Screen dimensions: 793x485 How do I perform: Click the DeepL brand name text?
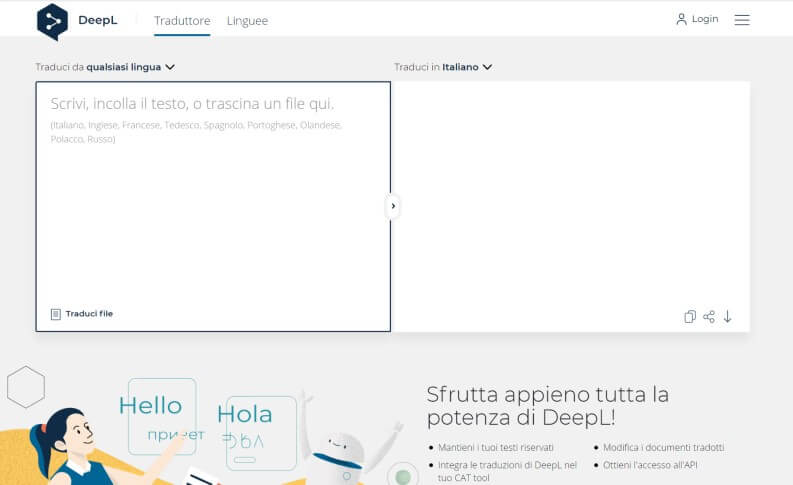98,20
